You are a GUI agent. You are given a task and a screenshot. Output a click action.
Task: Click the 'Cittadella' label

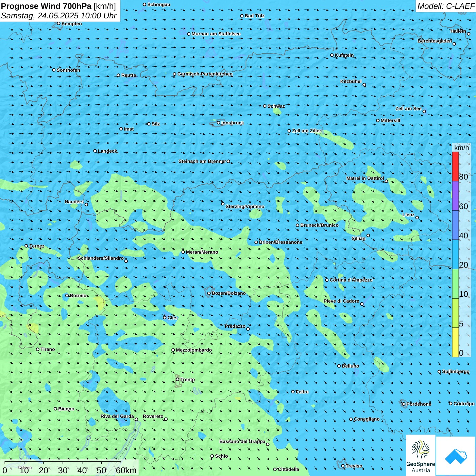[x=288, y=469]
